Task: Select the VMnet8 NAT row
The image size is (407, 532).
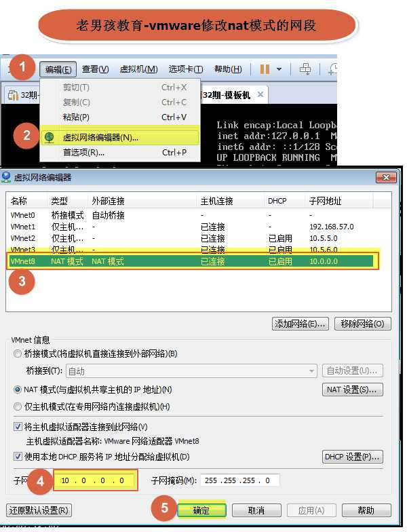Action: pos(191,261)
